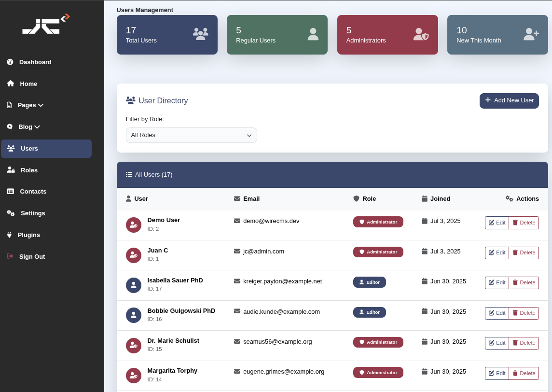The width and height of the screenshot is (552, 392).
Task: Go to Home in the sidebar
Action: click(46, 84)
